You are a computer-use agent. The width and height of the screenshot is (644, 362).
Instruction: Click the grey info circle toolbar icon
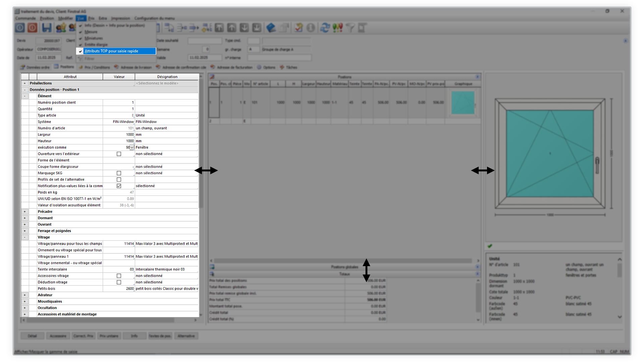click(311, 27)
